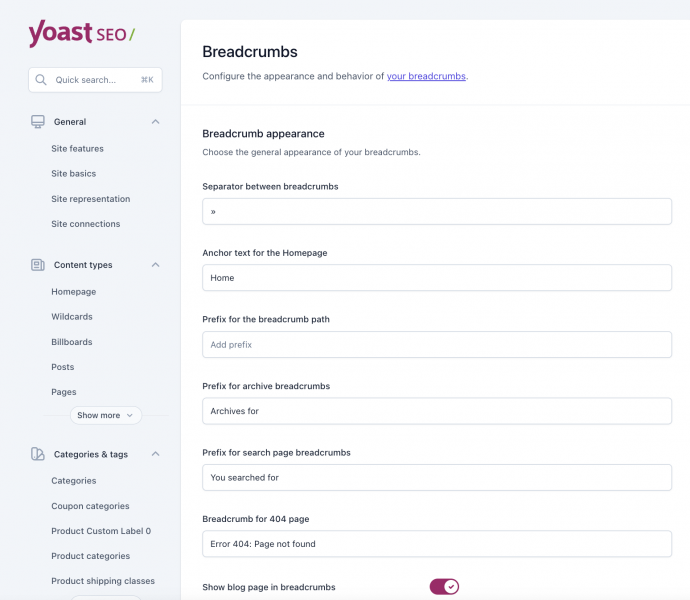Click the Breadcrumb for 404 page field
Image resolution: width=690 pixels, height=600 pixels.
click(437, 544)
